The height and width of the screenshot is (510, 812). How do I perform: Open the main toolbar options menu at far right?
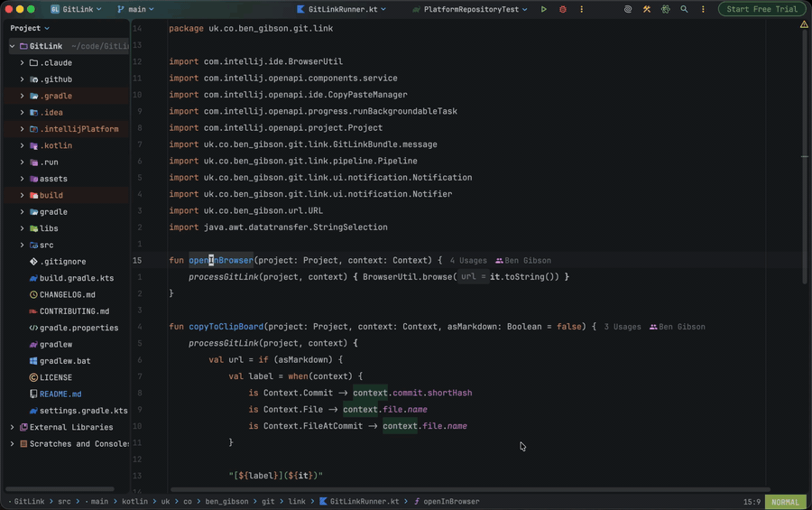(x=703, y=9)
